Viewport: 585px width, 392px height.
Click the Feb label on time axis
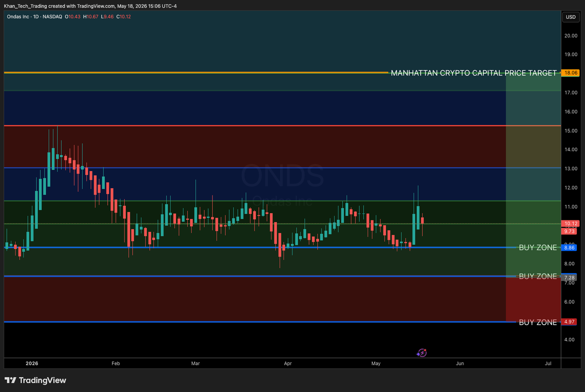coord(116,363)
